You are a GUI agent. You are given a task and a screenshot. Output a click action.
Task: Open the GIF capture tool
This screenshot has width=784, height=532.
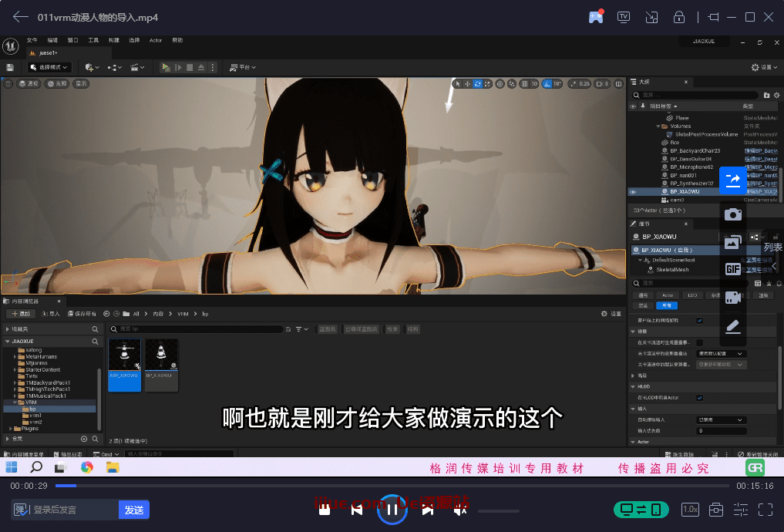tap(733, 269)
